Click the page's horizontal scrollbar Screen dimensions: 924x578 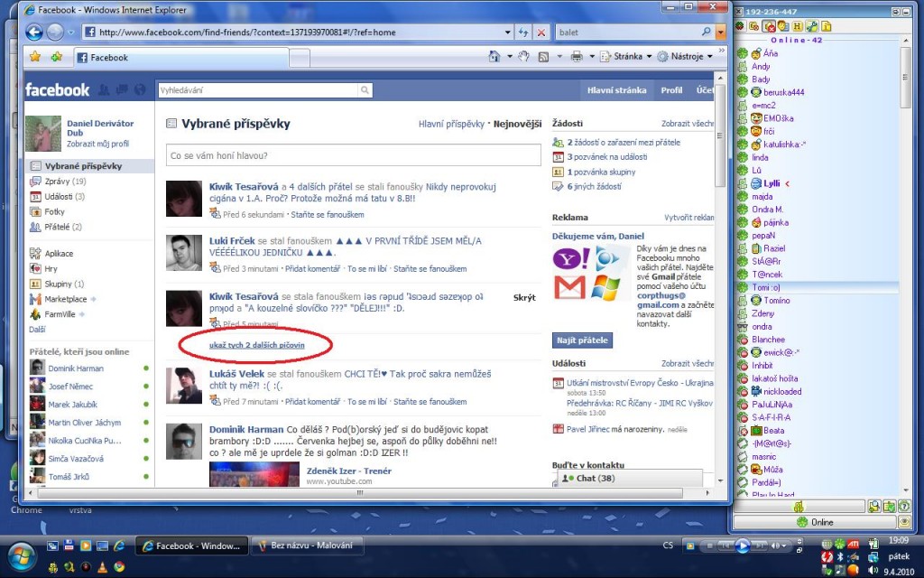(x=359, y=492)
